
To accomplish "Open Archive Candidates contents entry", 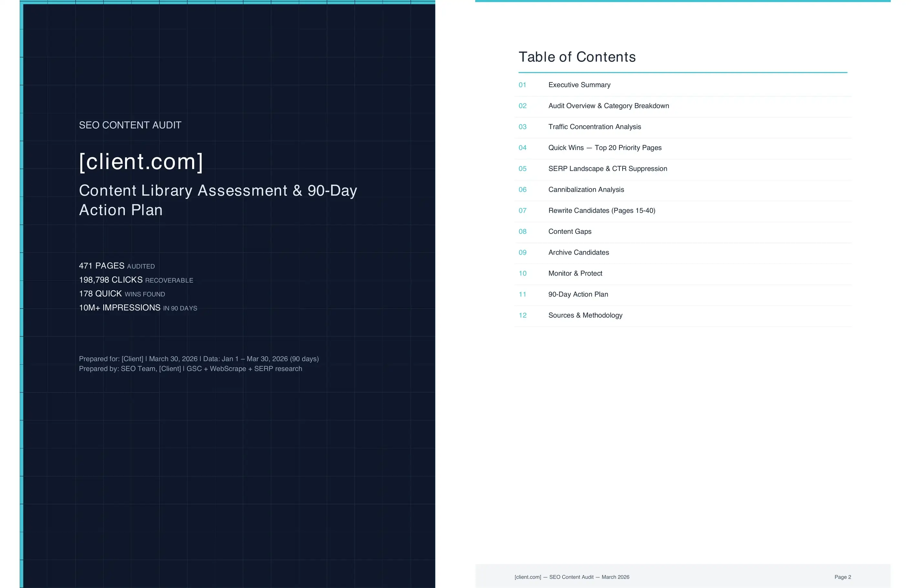I will tap(578, 252).
